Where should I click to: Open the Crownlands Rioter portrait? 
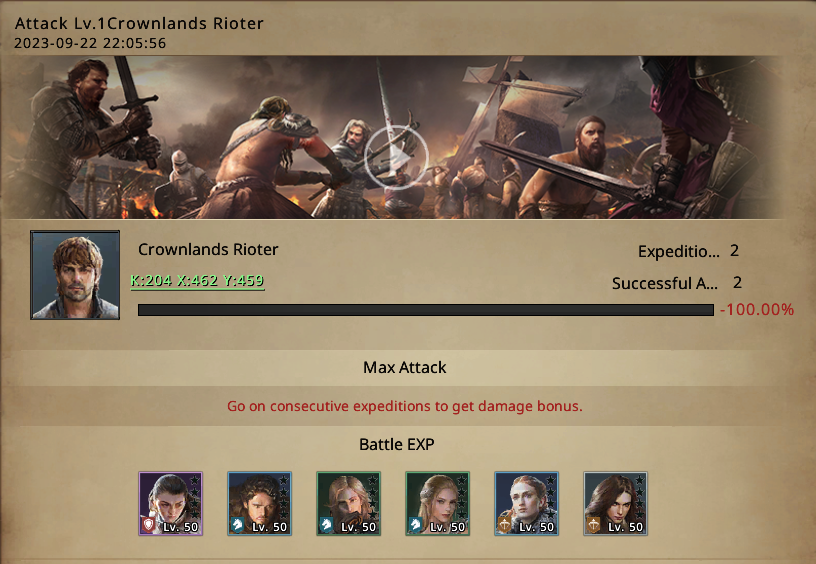click(75, 275)
